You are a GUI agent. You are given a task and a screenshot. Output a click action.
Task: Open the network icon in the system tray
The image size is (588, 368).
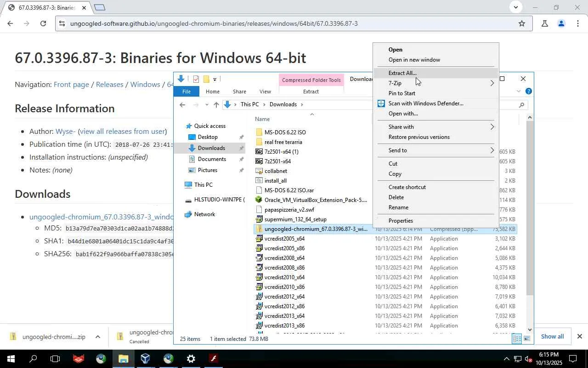pyautogui.click(x=518, y=359)
